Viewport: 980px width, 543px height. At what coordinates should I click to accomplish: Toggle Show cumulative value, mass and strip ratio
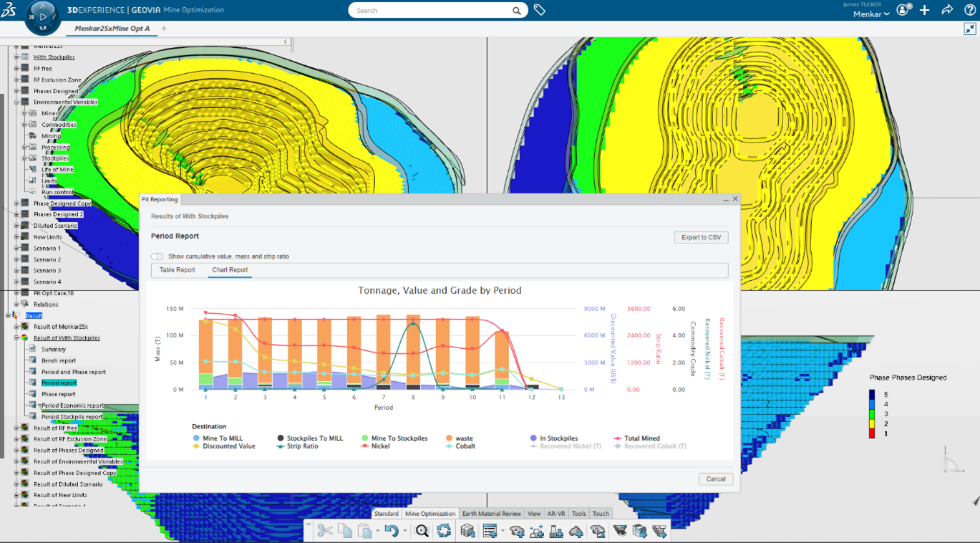point(157,256)
